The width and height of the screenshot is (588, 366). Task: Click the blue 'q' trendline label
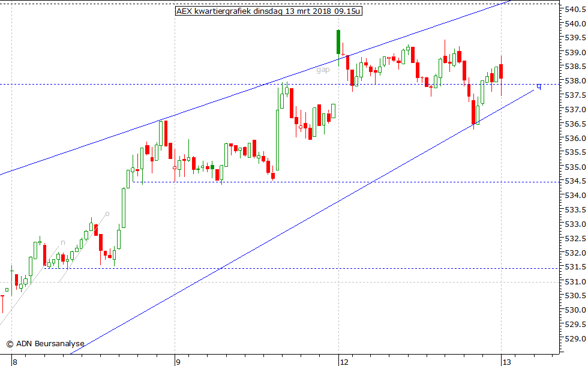tap(539, 86)
